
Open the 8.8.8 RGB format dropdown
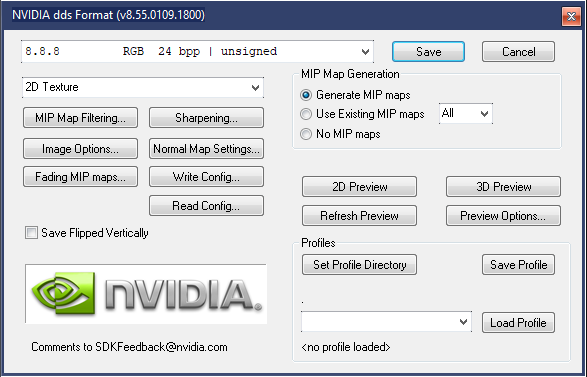(197, 51)
